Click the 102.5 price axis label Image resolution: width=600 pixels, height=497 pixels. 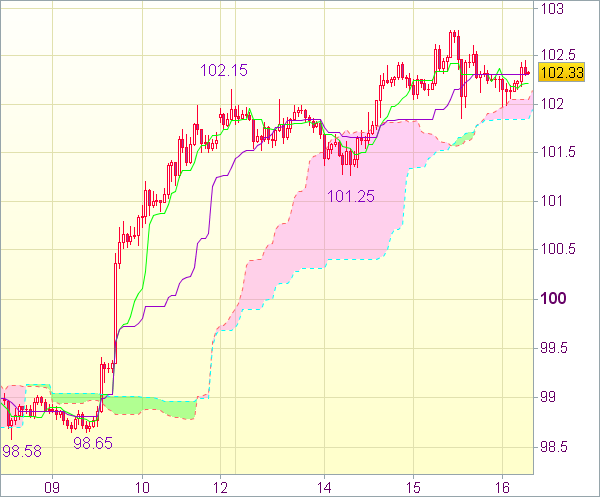pyautogui.click(x=558, y=55)
